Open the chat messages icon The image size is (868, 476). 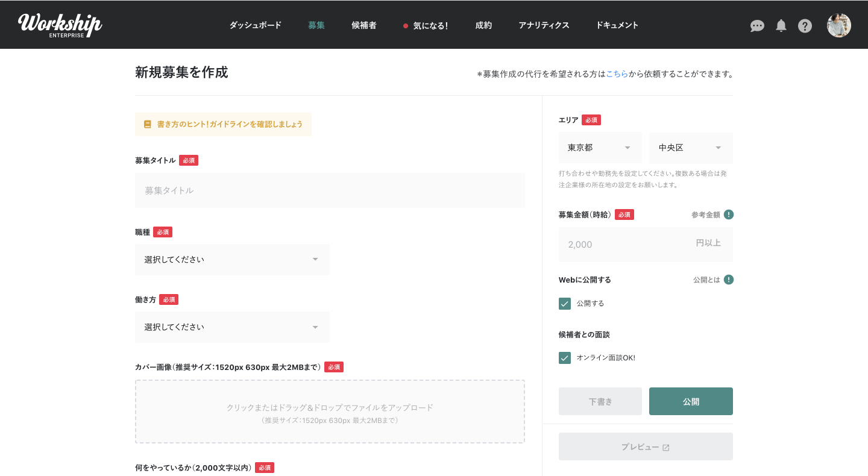point(757,26)
